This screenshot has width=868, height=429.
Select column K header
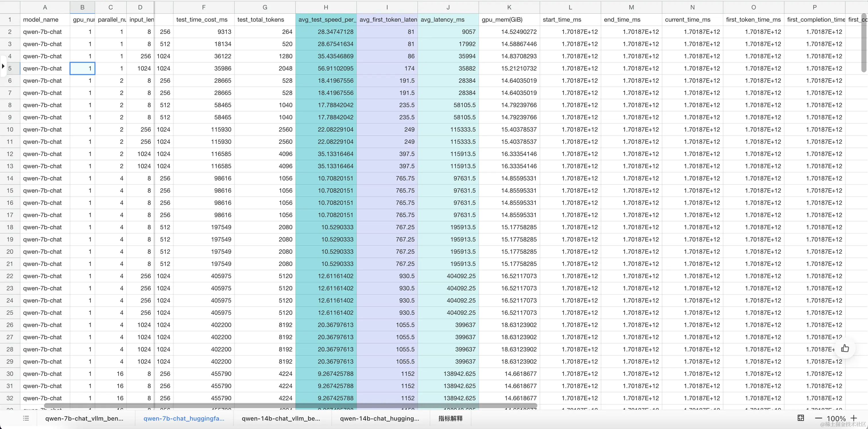[x=509, y=7]
